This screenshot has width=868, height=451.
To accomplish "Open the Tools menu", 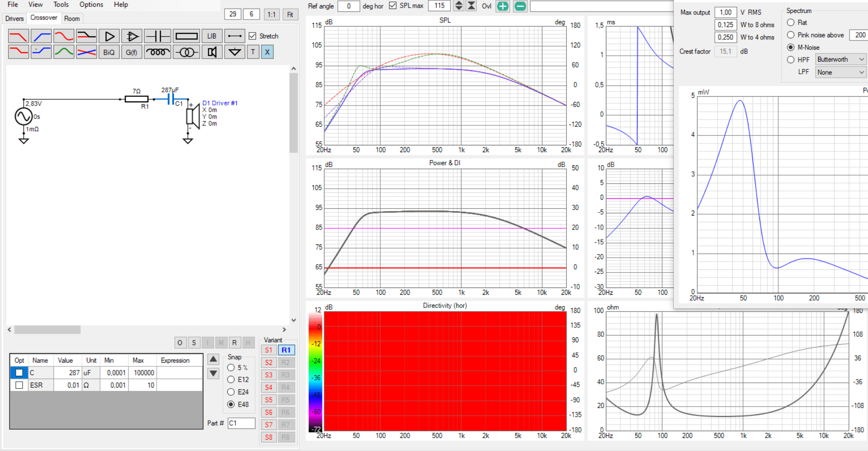I will [61, 5].
